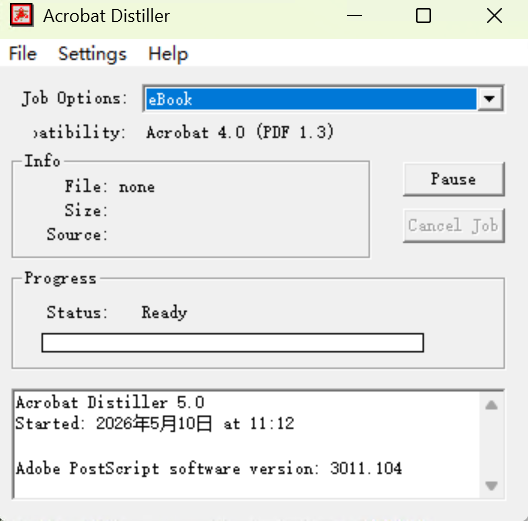This screenshot has height=521, width=528.
Task: Minimize the Acrobat Distiller window
Action: point(355,15)
